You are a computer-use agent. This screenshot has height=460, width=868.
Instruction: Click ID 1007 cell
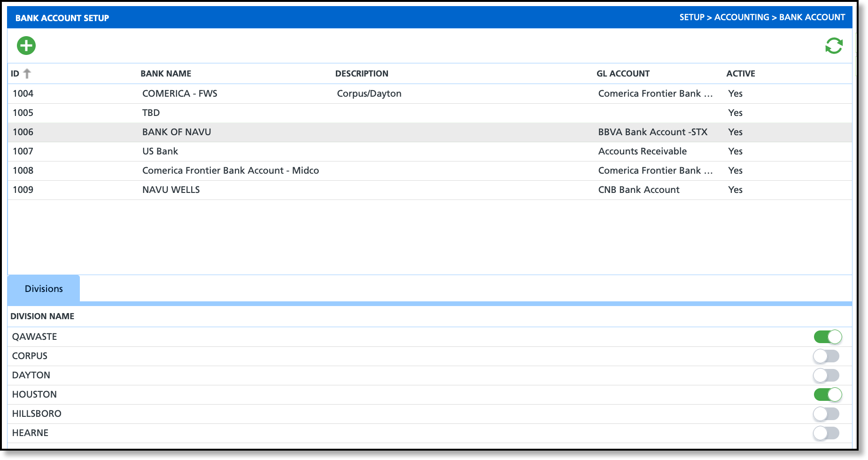[x=23, y=151]
